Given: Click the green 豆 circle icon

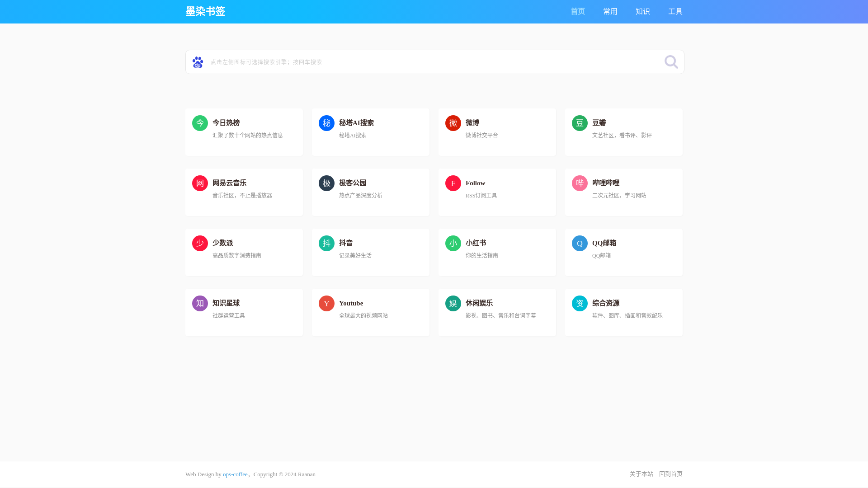Looking at the screenshot, I should coord(580,123).
